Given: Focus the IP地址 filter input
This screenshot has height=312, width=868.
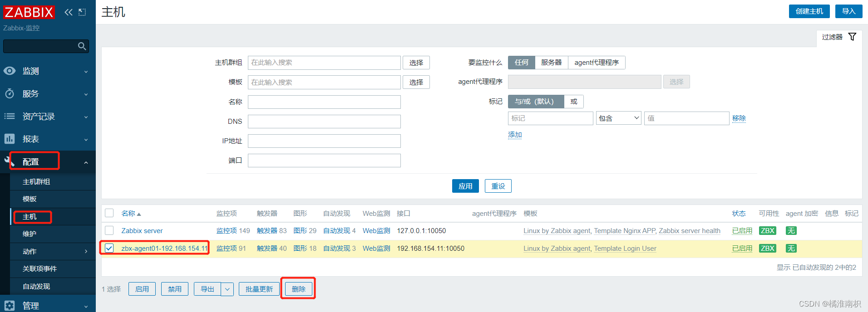Looking at the screenshot, I should (324, 141).
